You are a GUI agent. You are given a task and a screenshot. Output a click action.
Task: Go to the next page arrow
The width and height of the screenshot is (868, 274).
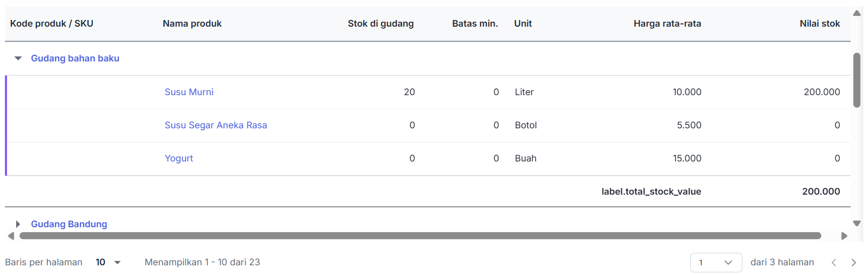pos(854,263)
